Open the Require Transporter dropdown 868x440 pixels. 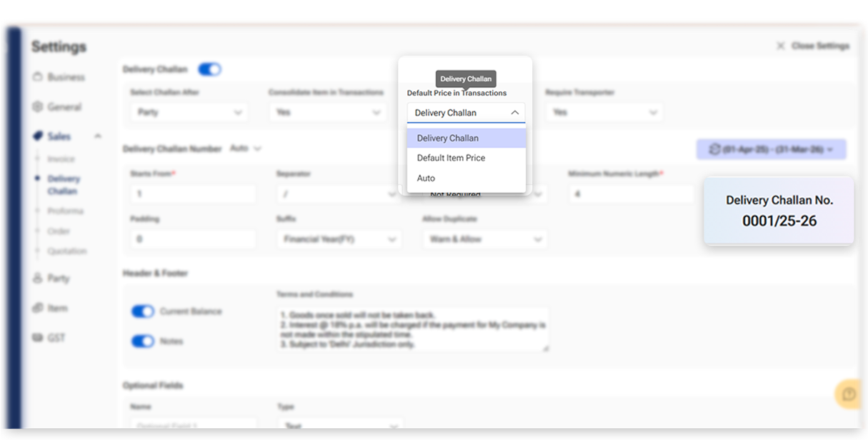[604, 112]
